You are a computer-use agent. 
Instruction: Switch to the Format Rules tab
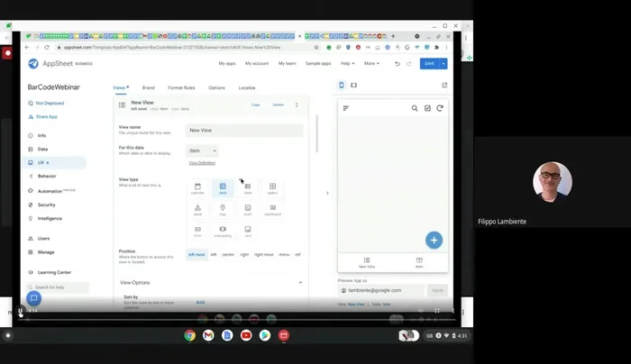[x=182, y=88]
